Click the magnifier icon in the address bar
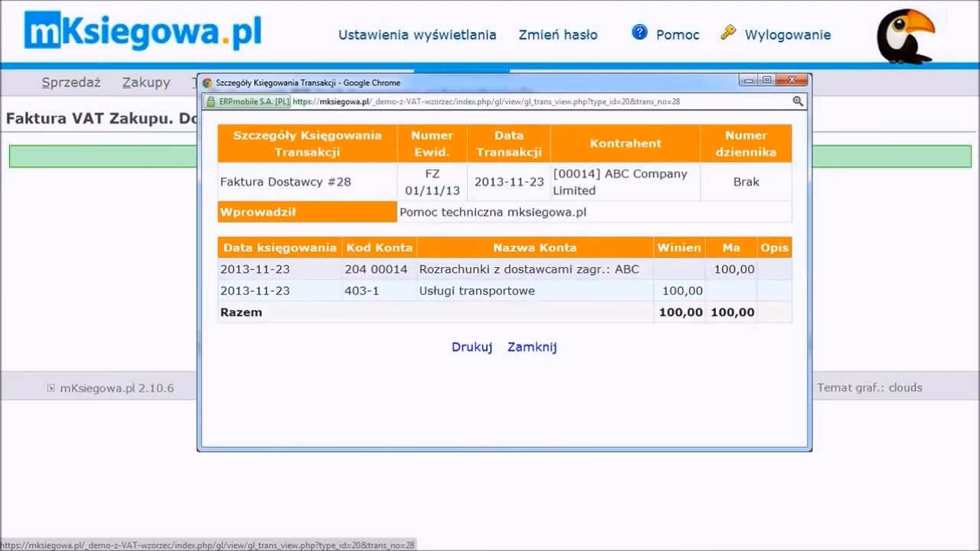The image size is (980, 551). coord(798,101)
